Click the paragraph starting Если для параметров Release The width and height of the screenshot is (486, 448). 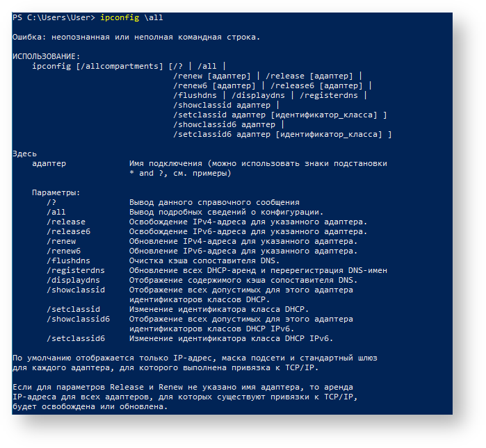pos(183,397)
